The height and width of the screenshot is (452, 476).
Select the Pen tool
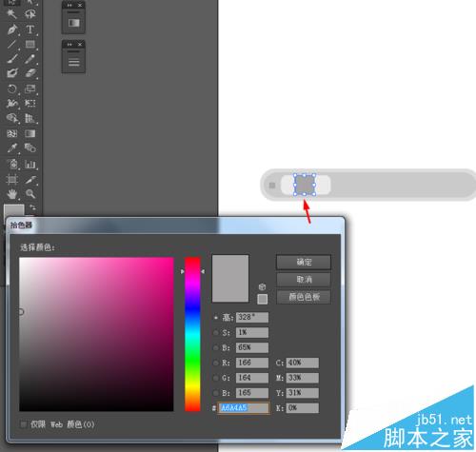(12, 29)
